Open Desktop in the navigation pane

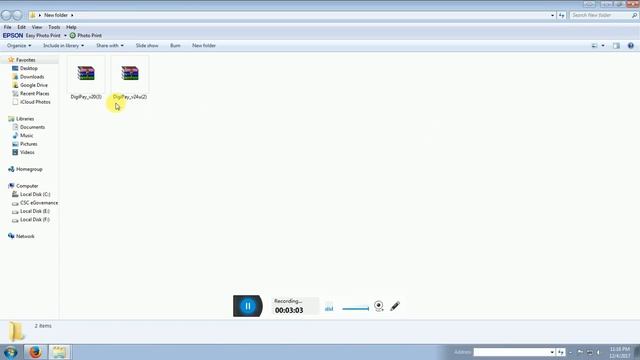tap(29, 68)
